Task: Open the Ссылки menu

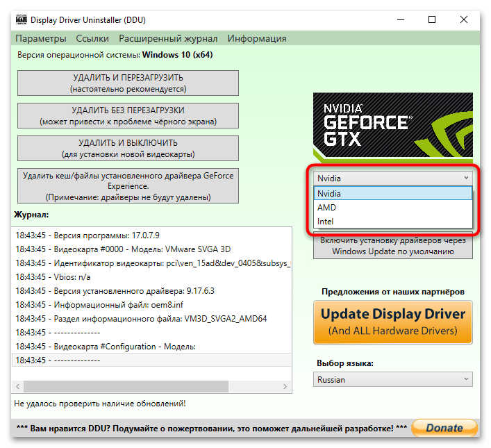Action: click(x=92, y=38)
